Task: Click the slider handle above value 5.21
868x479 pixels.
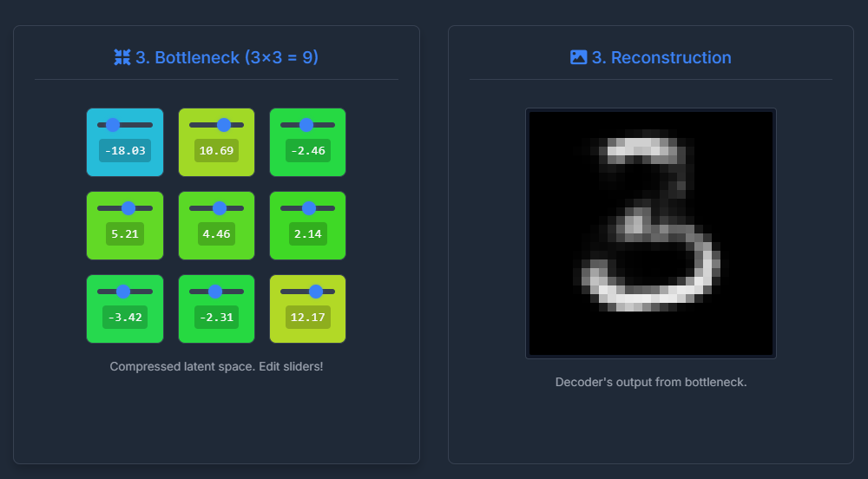Action: pos(128,208)
